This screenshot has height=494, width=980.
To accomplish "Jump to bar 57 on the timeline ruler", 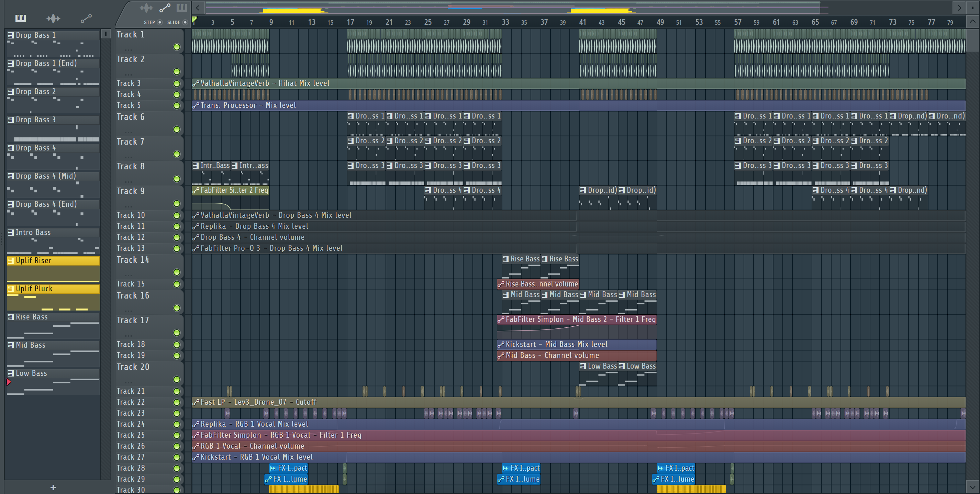I will [738, 22].
